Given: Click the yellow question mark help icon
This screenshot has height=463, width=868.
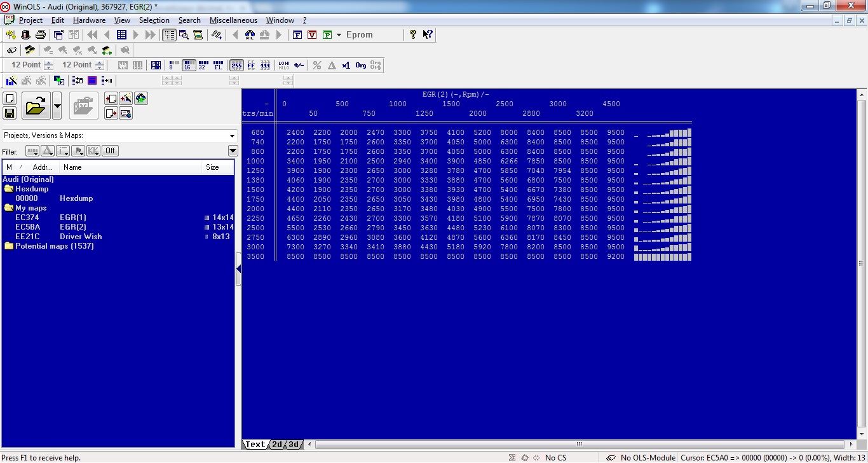Looking at the screenshot, I should coord(413,35).
